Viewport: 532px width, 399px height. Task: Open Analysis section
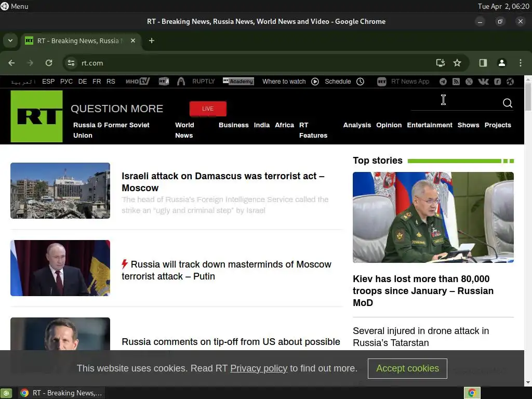[x=357, y=125]
